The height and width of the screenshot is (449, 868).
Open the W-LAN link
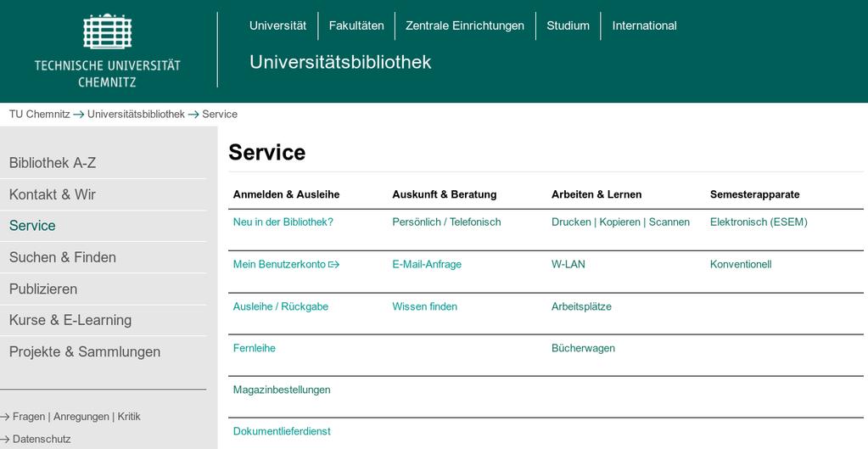(x=568, y=264)
